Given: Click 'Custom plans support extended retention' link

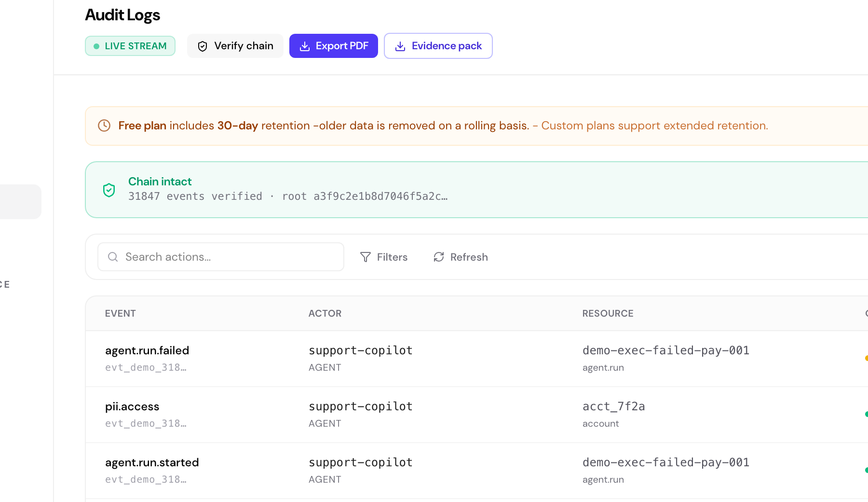Looking at the screenshot, I should pyautogui.click(x=654, y=125).
